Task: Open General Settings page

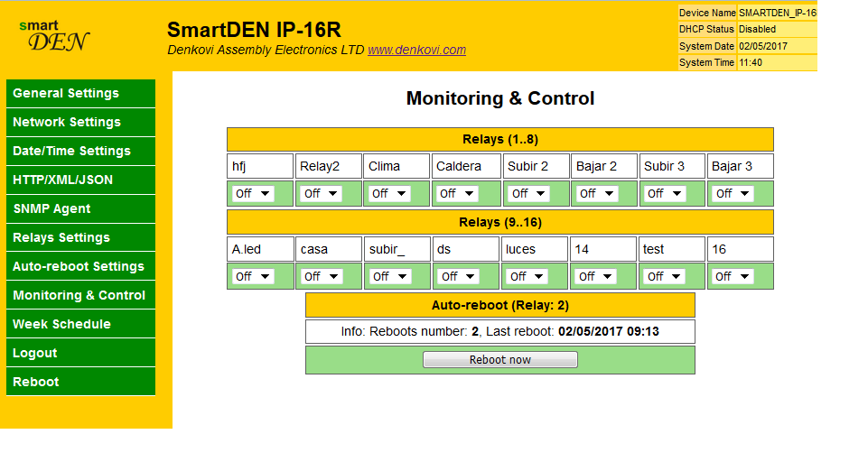Action: (x=80, y=94)
